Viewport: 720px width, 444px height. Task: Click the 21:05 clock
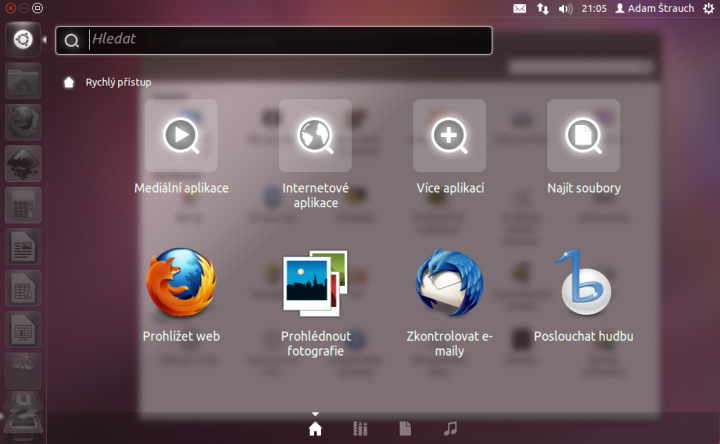(594, 8)
